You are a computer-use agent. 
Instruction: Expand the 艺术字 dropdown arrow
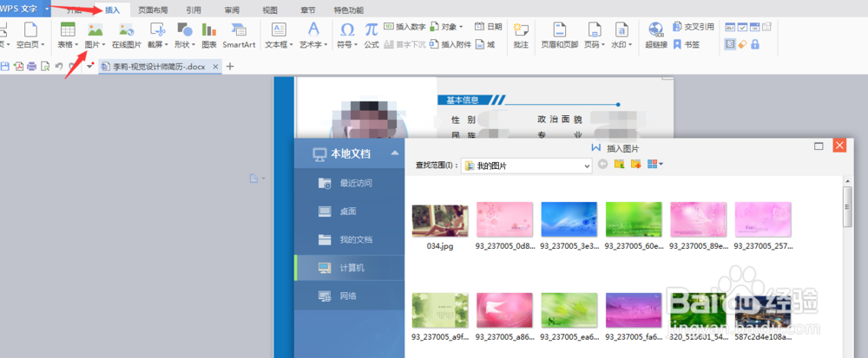click(x=326, y=45)
